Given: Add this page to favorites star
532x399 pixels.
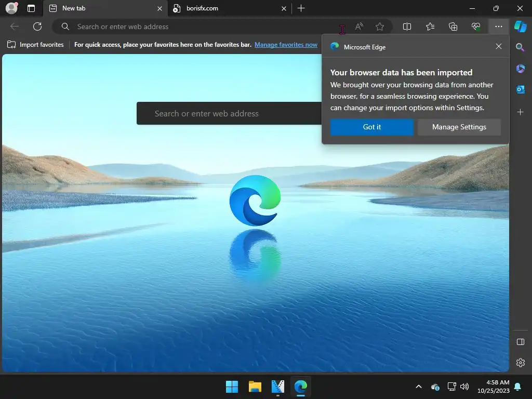Looking at the screenshot, I should pyautogui.click(x=380, y=26).
